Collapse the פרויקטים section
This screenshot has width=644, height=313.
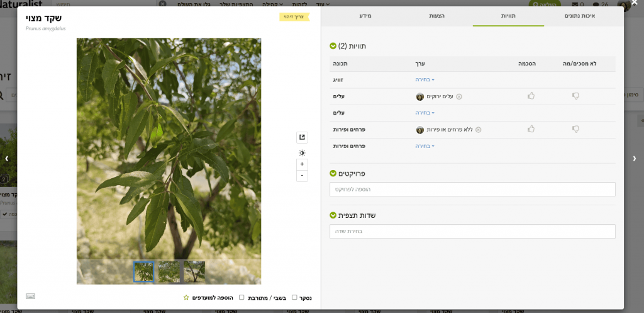coord(333,173)
